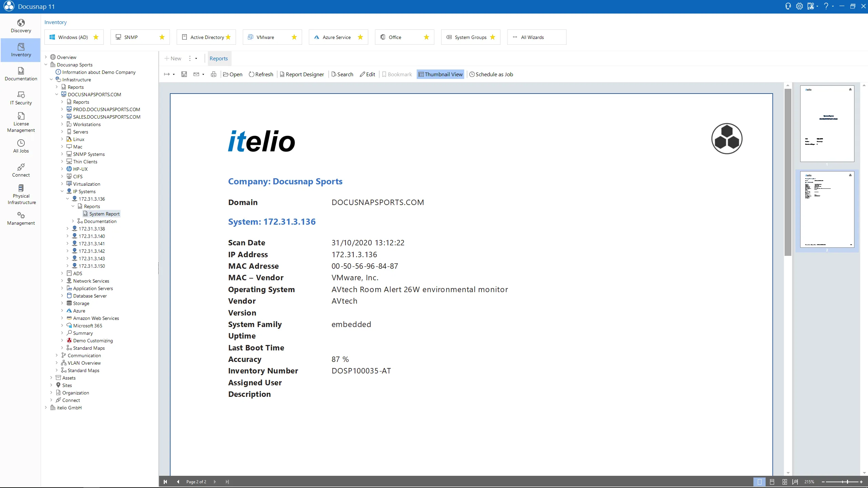Toggle favorite star on Office wizard
This screenshot has width=868, height=488.
427,37
